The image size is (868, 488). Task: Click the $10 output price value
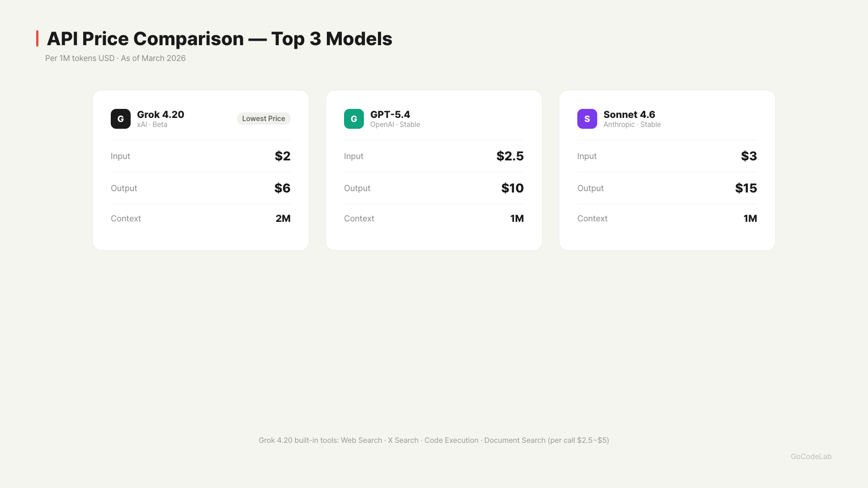point(512,188)
